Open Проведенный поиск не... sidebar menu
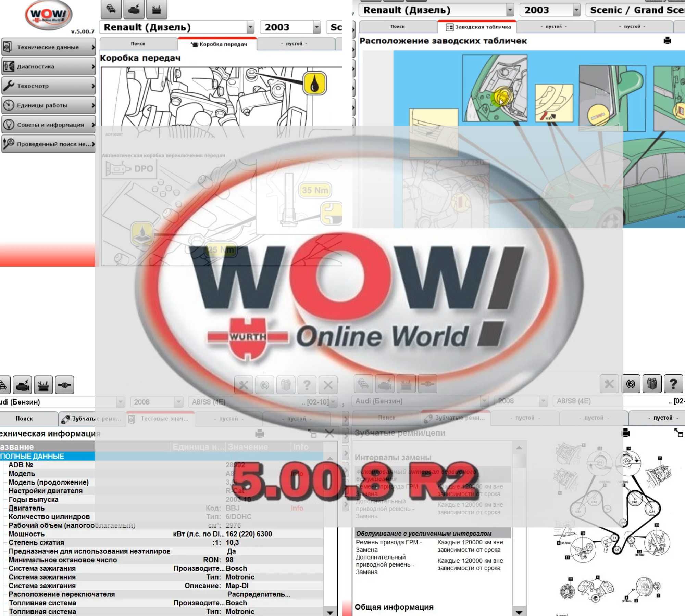The height and width of the screenshot is (616, 685). [48, 144]
